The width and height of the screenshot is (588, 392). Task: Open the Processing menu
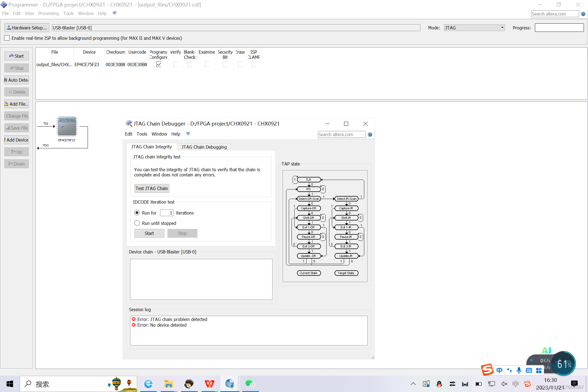pos(48,13)
